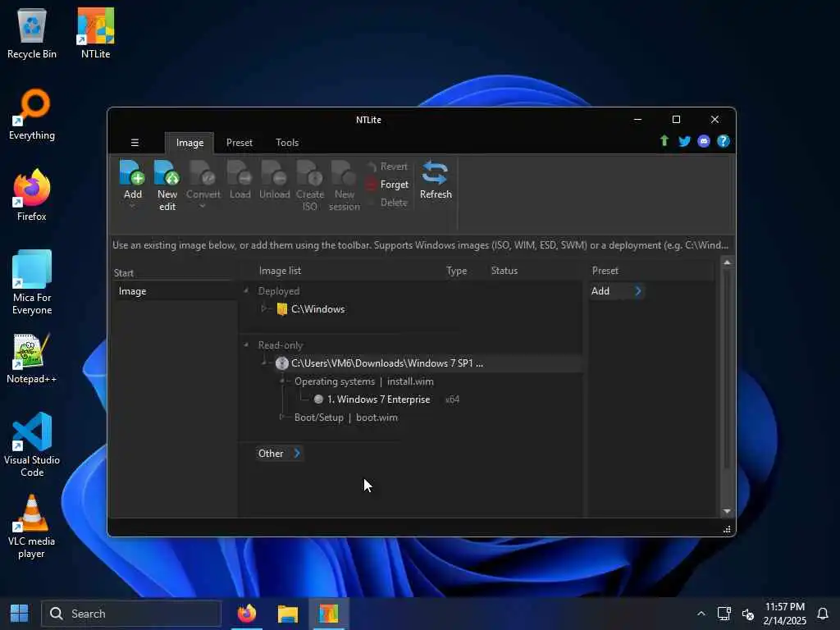Click the Delete button in toolbar
Image resolution: width=840 pixels, height=630 pixels.
(387, 203)
